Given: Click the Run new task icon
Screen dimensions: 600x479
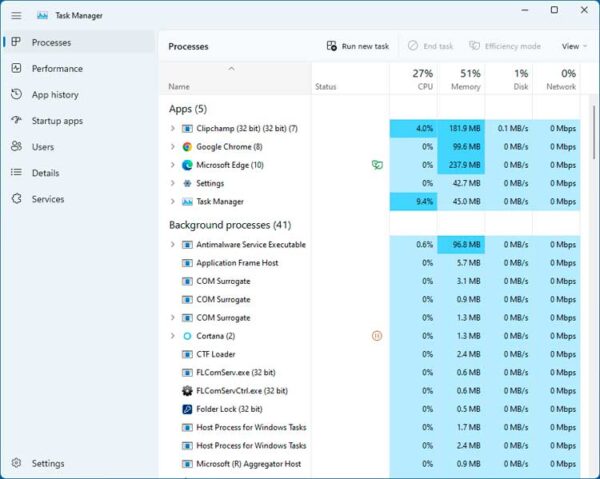Looking at the screenshot, I should tap(332, 46).
